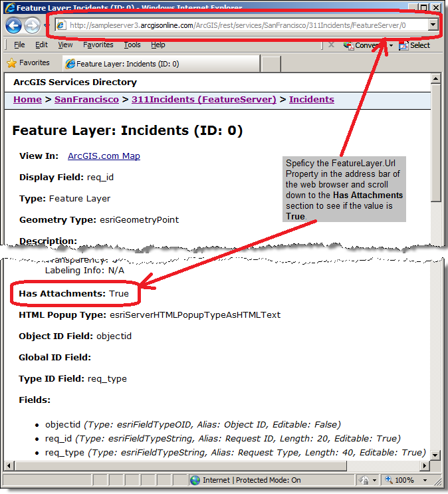This screenshot has width=448, height=494.
Task: Click the req_id field list entry
Action: tap(223, 439)
